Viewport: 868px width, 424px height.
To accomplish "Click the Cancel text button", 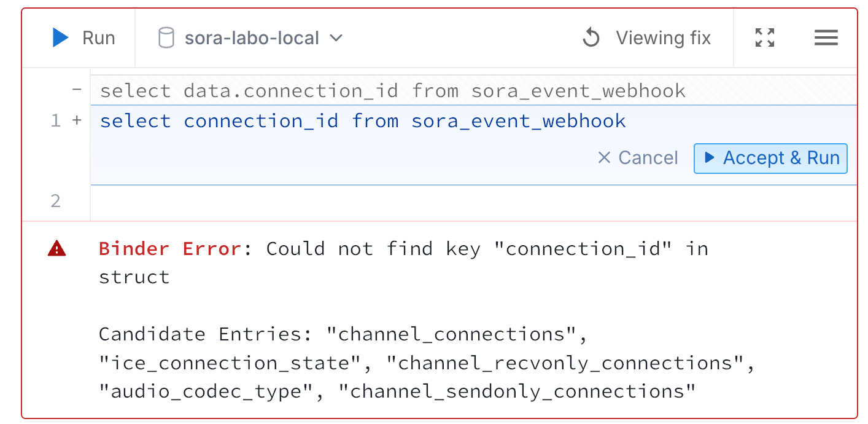I will (x=648, y=158).
